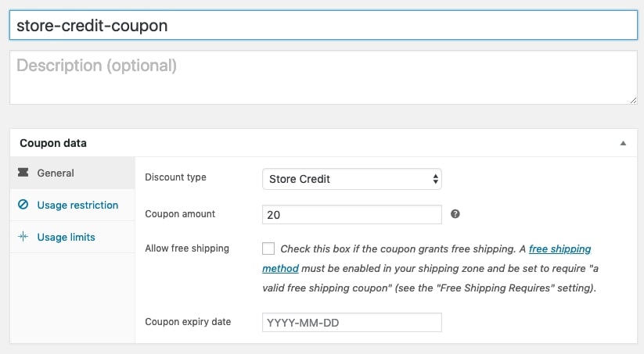This screenshot has height=354, width=644.
Task: Click the Usage restriction ban icon
Action: pos(23,204)
